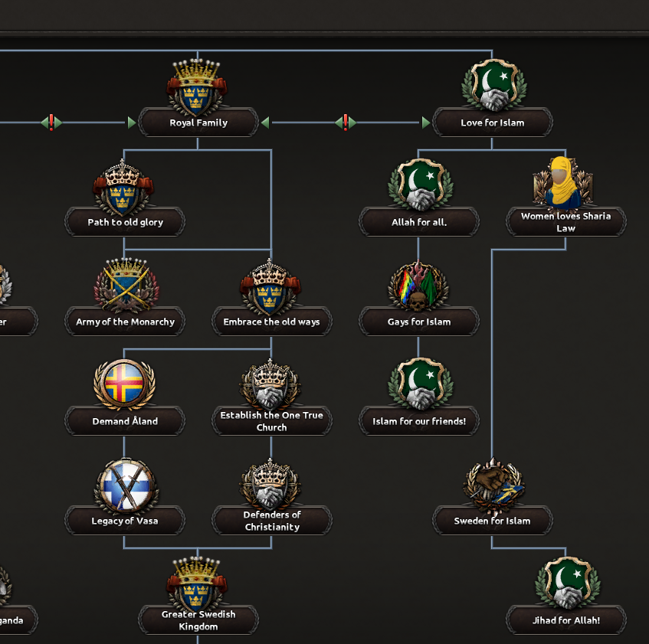Click the Establish the One True Church icon

[270, 384]
